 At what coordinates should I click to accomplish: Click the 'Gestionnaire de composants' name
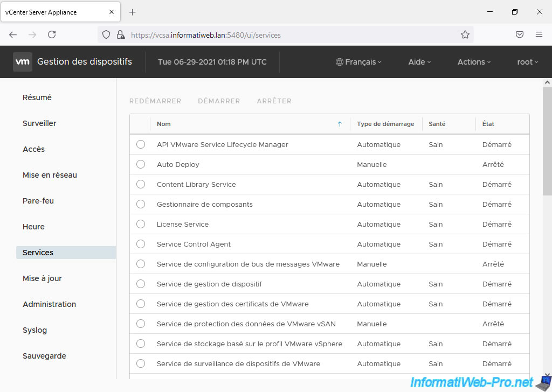click(x=205, y=204)
